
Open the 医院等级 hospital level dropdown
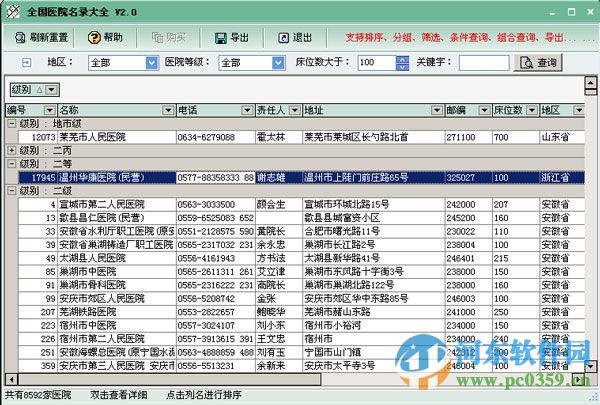click(278, 62)
